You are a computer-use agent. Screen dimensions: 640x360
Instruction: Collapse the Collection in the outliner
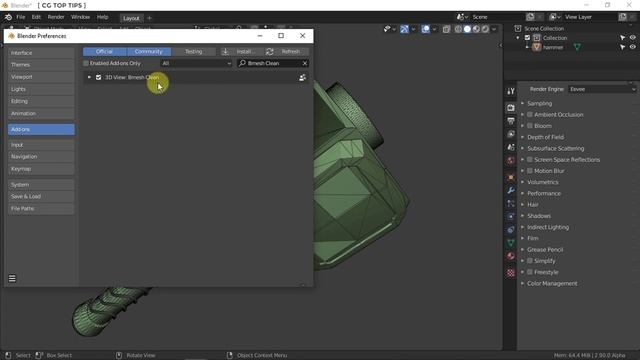(x=518, y=38)
